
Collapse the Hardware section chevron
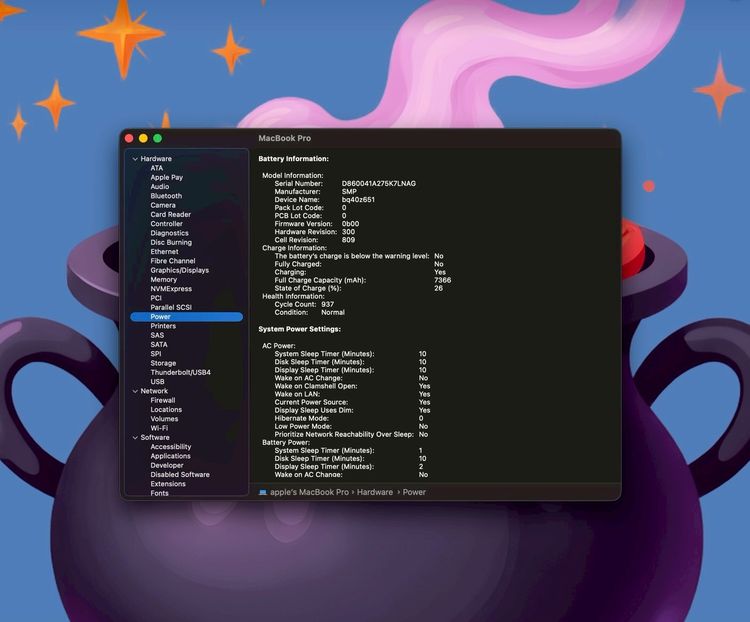[135, 159]
